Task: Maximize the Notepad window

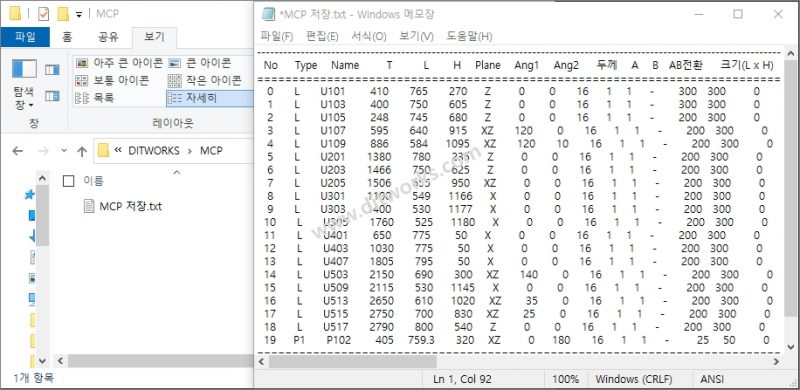Action: [x=738, y=14]
